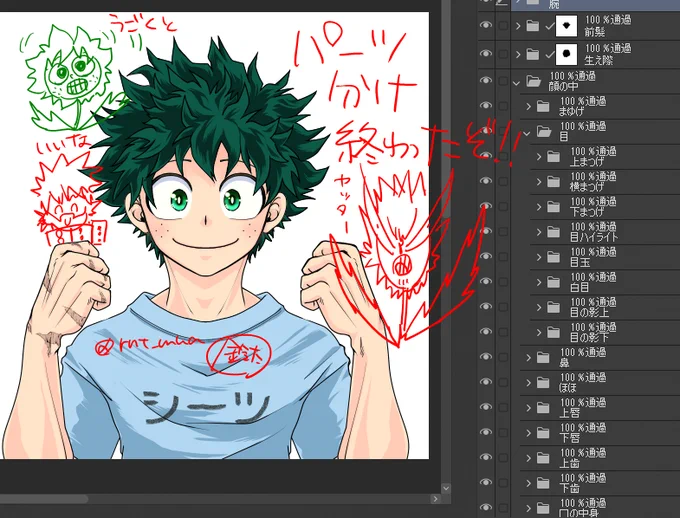Click the folder icon of まゆげ layer

tap(543, 106)
